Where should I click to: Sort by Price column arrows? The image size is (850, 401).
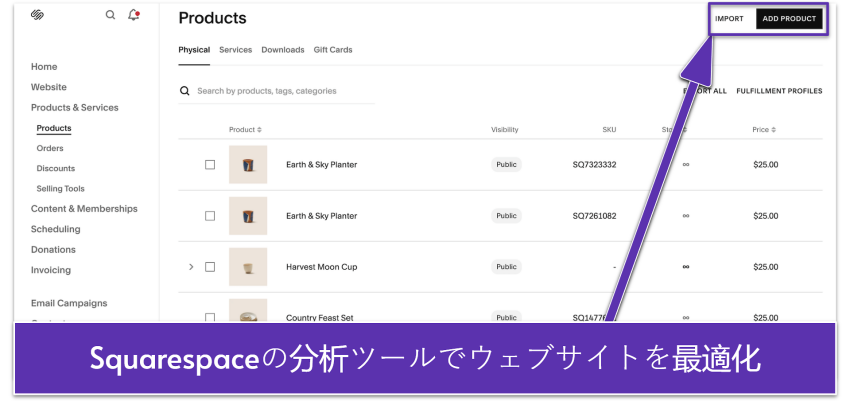774,130
